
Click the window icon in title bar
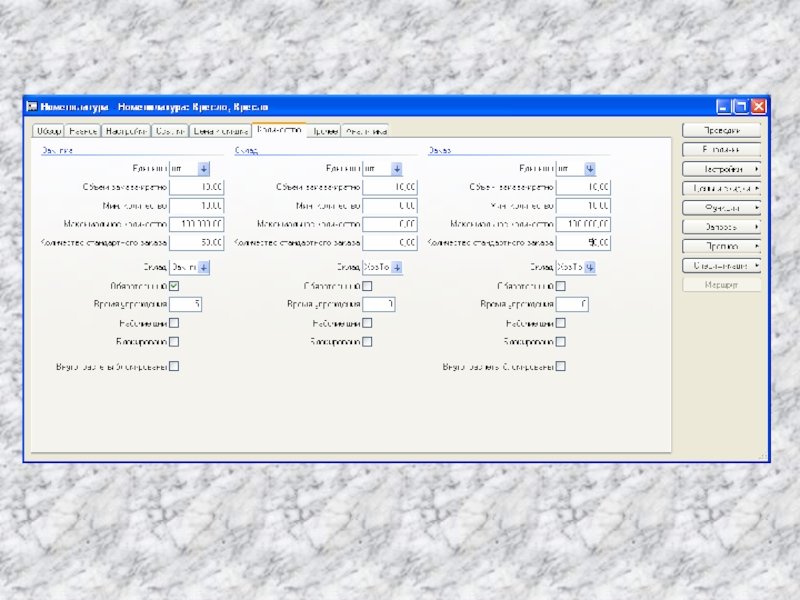(x=32, y=107)
